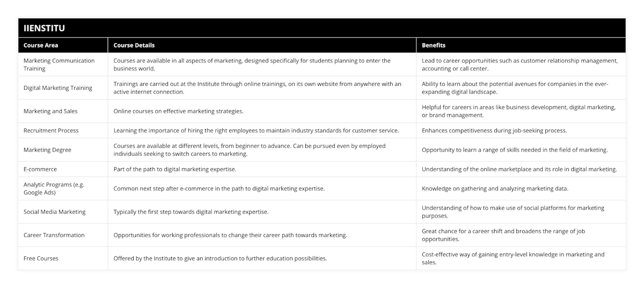Click 'Knowledge on gathering and analyzing marketing data'
Image resolution: width=644 pixels, height=288 pixels.
pyautogui.click(x=494, y=189)
